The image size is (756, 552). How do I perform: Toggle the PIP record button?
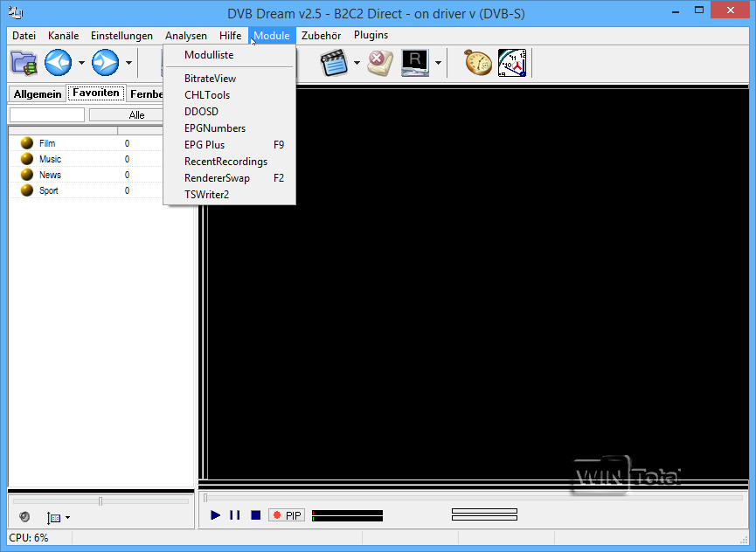287,515
